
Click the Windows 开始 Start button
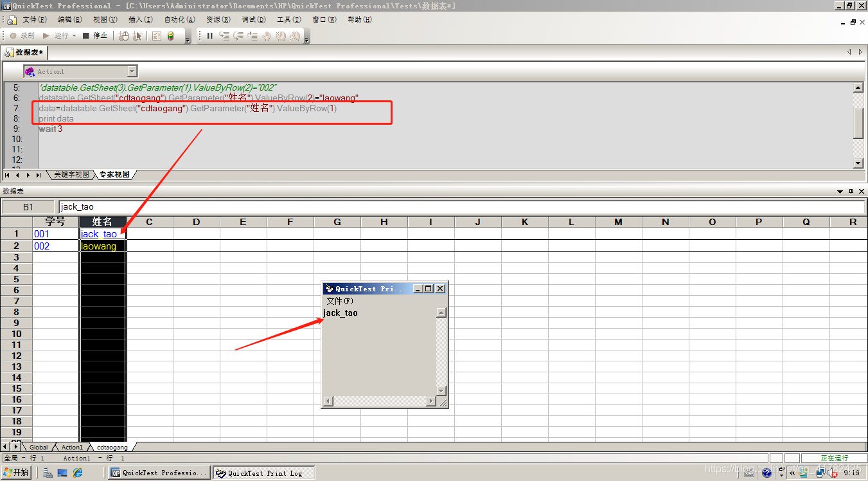[x=16, y=473]
